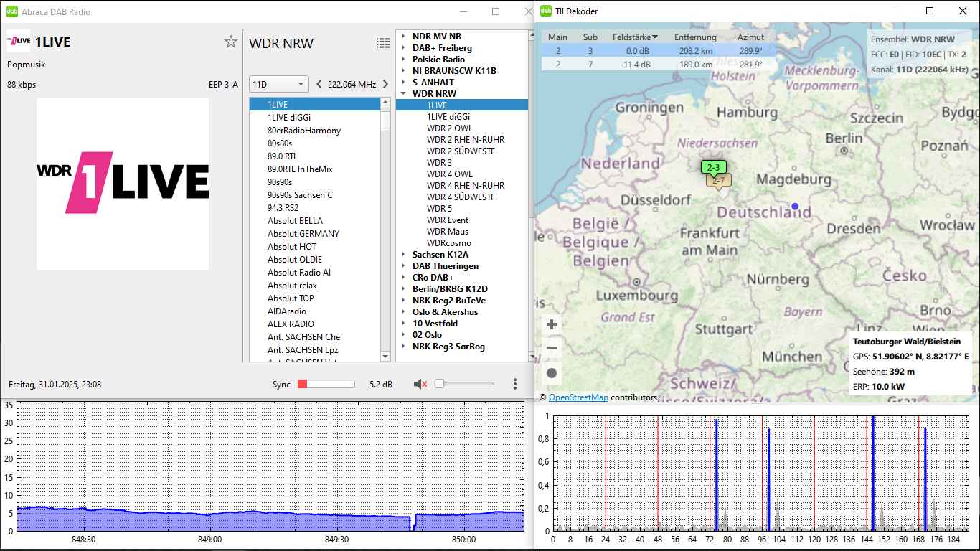This screenshot has width=980, height=551.
Task: Step to the previous frequency channel
Action: 319,85
